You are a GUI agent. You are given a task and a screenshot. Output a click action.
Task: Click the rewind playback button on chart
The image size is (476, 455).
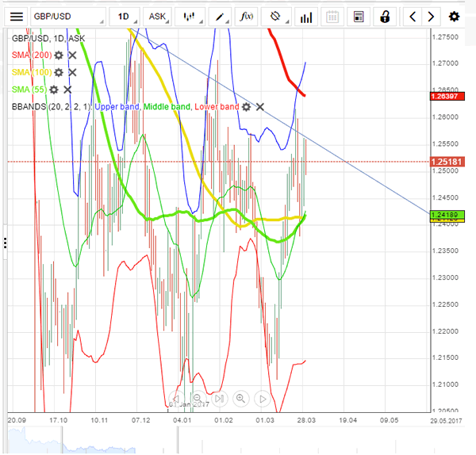176,399
